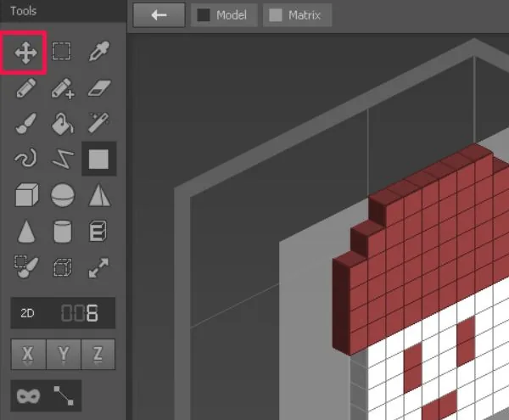509x420 pixels.
Task: Select the rectangular selection tool
Action: pyautogui.click(x=62, y=51)
